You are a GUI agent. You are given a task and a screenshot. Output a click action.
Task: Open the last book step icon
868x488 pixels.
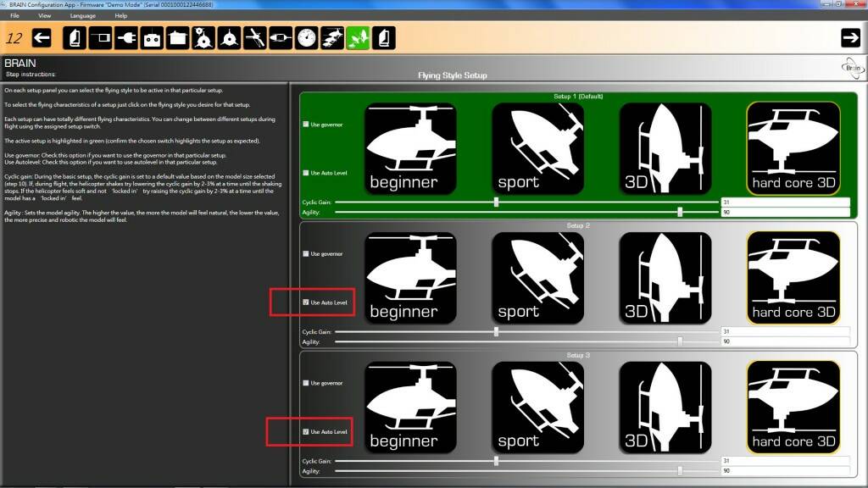click(x=384, y=38)
